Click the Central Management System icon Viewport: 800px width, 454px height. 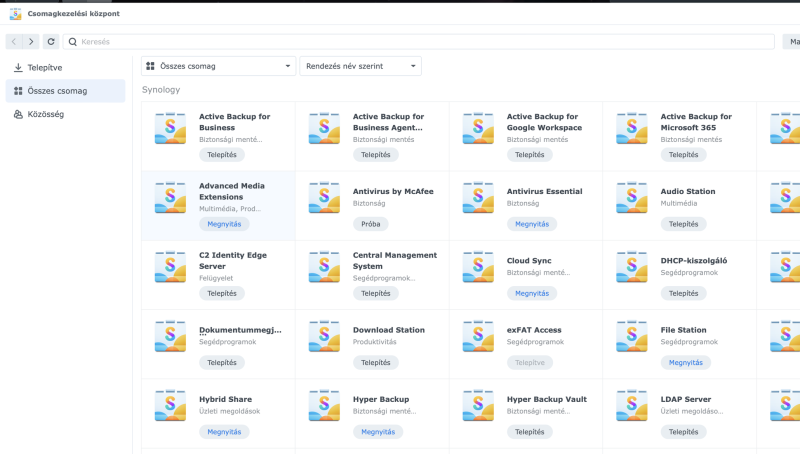pos(324,267)
